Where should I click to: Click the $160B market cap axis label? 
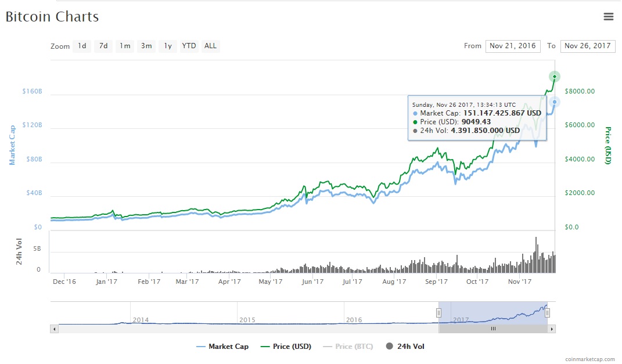click(x=32, y=91)
